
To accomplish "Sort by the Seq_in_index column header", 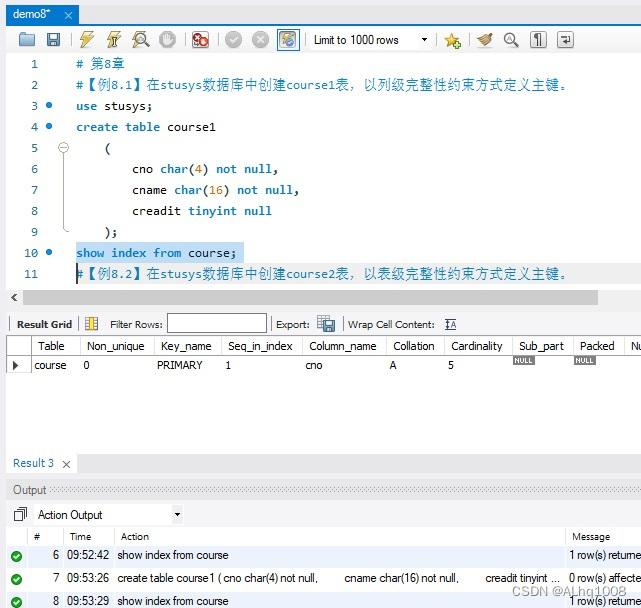I will (x=262, y=346).
